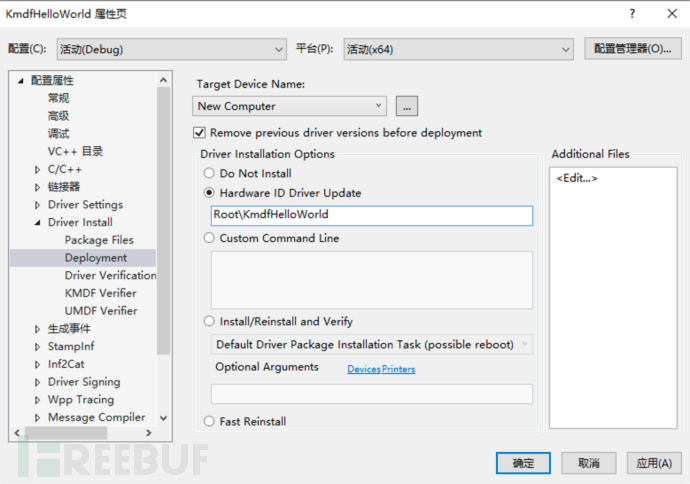Click the tree horizontal scrollbar thumb
The width and height of the screenshot is (690, 484).
[x=66, y=433]
